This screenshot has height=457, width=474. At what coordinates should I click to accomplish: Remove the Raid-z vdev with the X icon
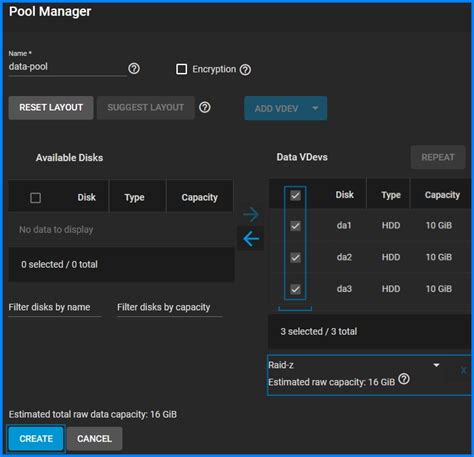[463, 370]
